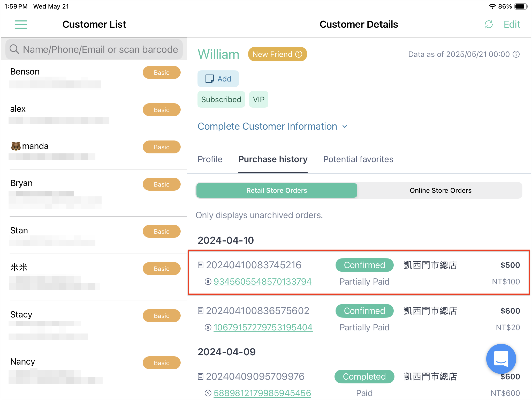532x400 pixels.
Task: Select Retail Store Orders segment
Action: pos(277,191)
